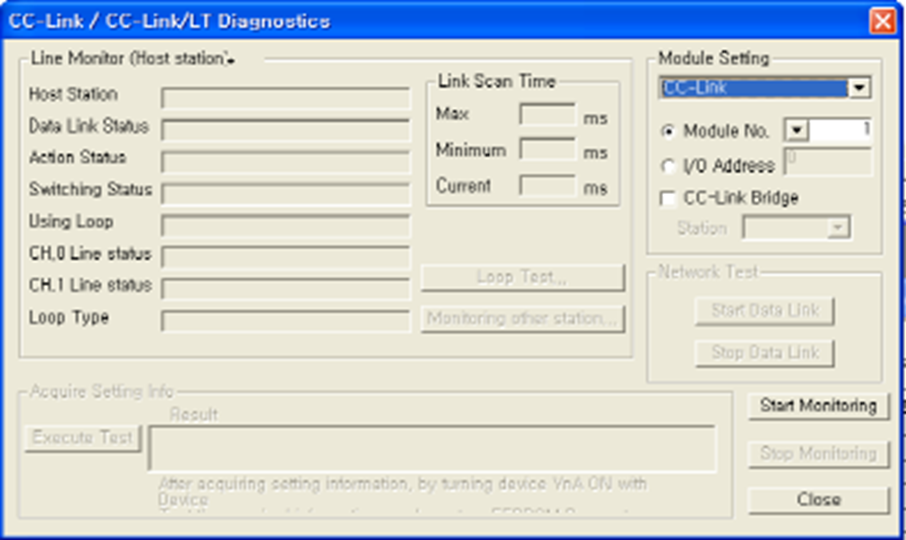Click the Loop Type field
The width and height of the screenshot is (906, 540).
coord(286,321)
